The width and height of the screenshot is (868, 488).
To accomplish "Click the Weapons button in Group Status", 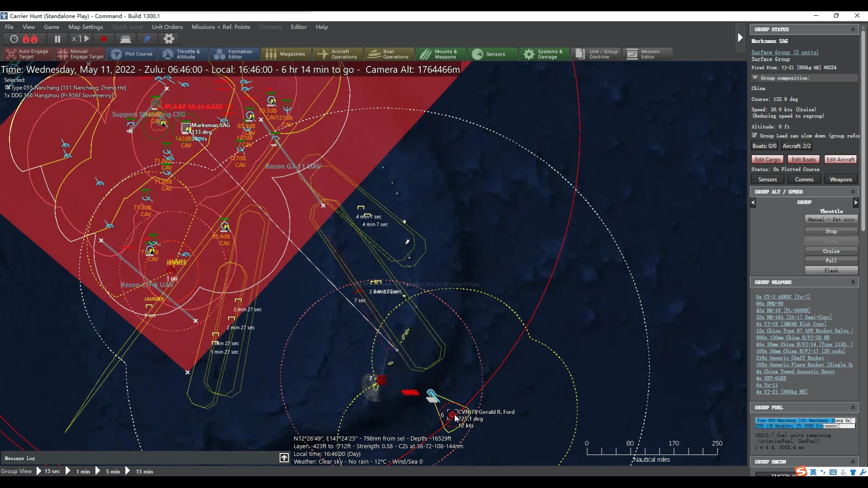I will tap(841, 179).
